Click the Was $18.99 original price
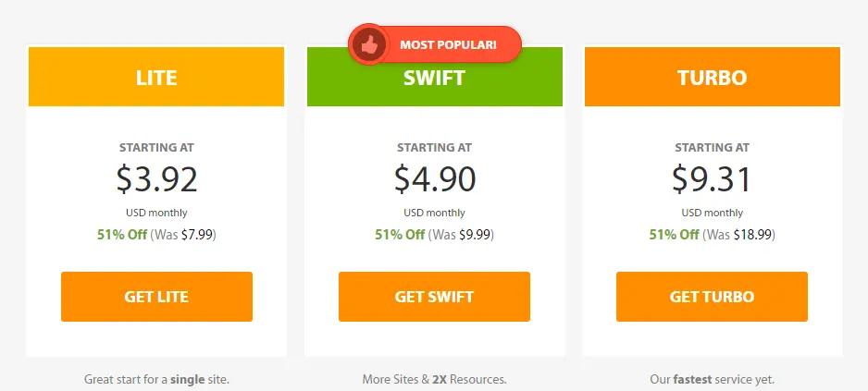 (738, 235)
